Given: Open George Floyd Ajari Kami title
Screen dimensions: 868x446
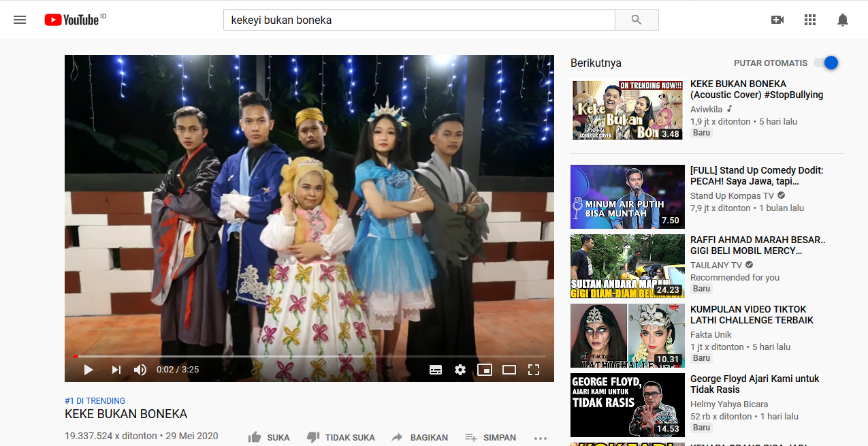Looking at the screenshot, I should (x=755, y=384).
